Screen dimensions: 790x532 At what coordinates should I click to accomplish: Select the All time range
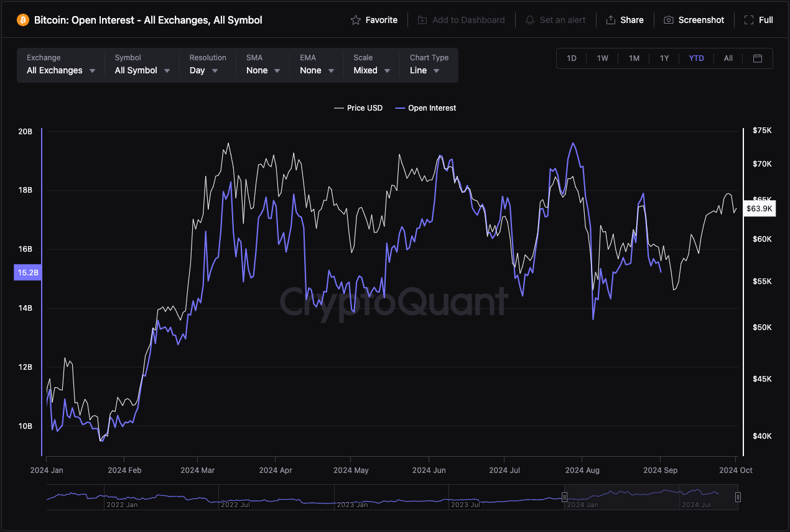coord(728,58)
